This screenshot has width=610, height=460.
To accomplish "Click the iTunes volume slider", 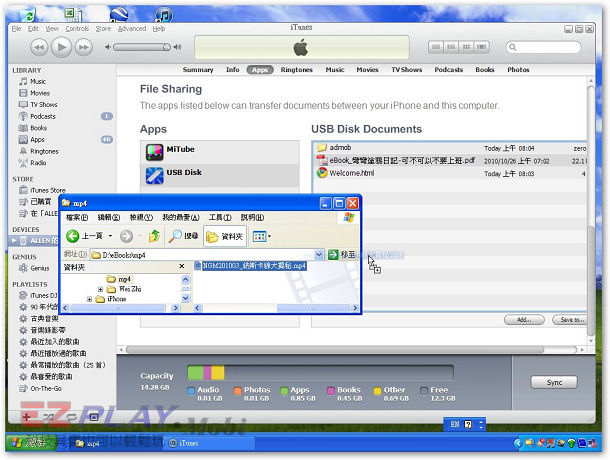I will 142,47.
